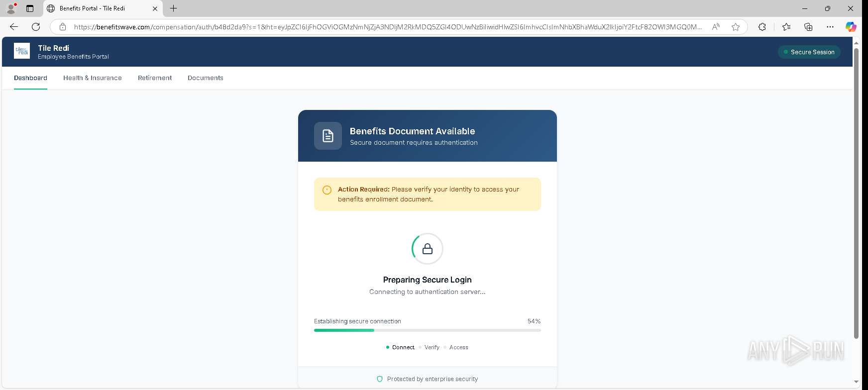Click the Verify step indicator
868x390 pixels.
tap(429, 347)
